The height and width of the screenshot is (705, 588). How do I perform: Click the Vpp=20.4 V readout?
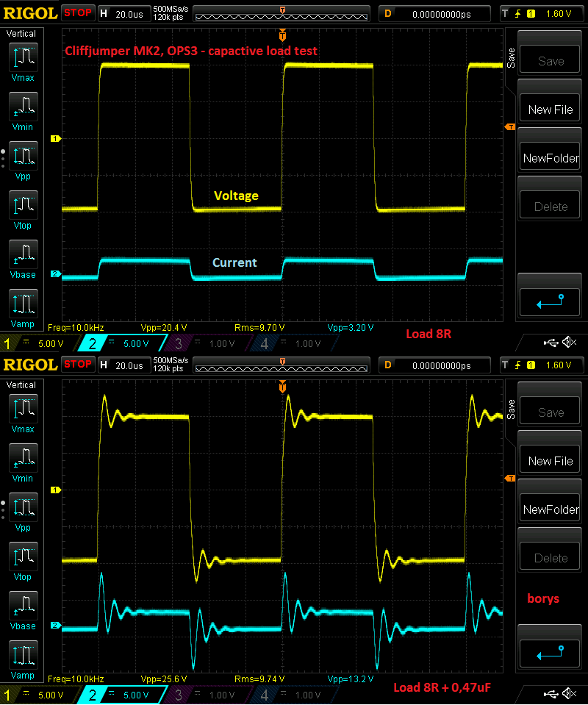[x=164, y=328]
